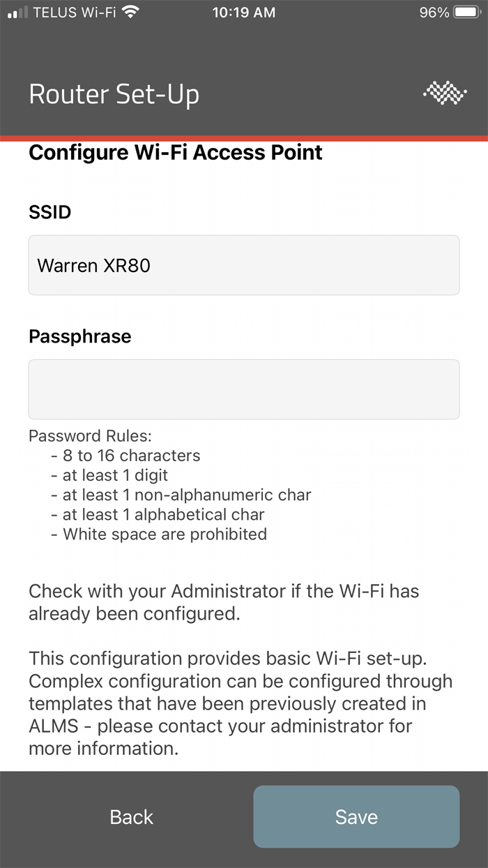Click the ALMS templates information paragraph

pyautogui.click(x=241, y=703)
